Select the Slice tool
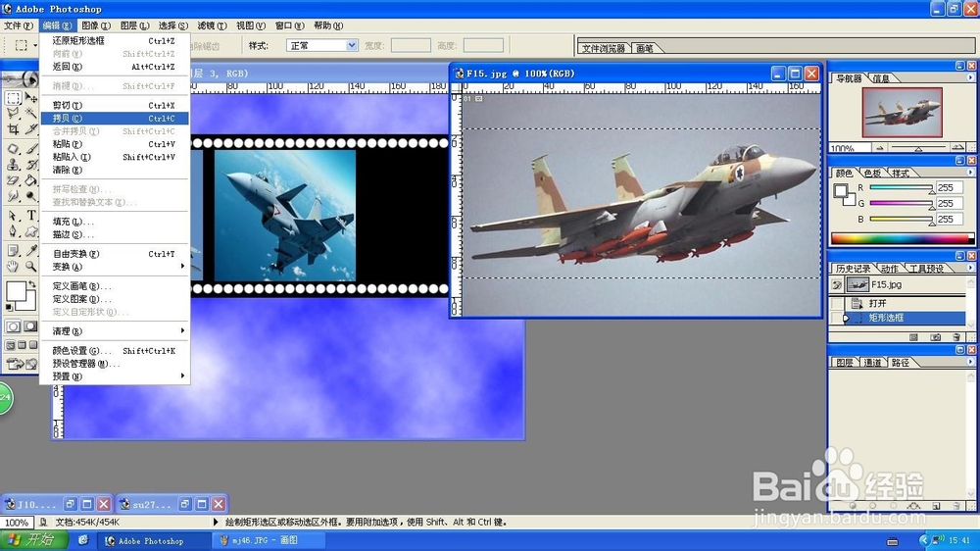 tap(31, 128)
